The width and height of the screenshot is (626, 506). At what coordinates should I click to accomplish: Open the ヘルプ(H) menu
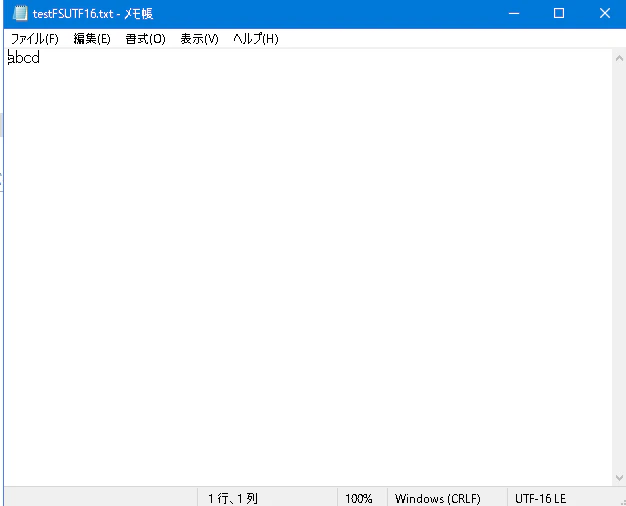tap(256, 39)
